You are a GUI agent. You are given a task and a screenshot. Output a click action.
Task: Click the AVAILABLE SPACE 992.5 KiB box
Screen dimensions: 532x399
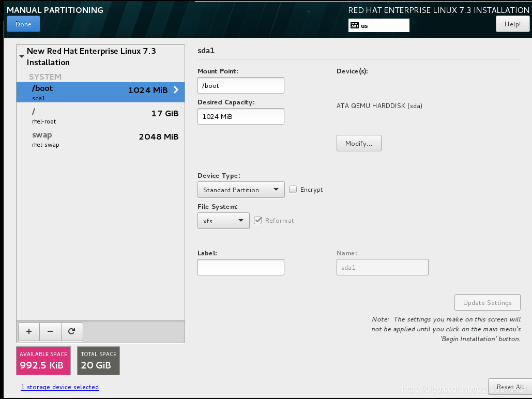point(43,361)
